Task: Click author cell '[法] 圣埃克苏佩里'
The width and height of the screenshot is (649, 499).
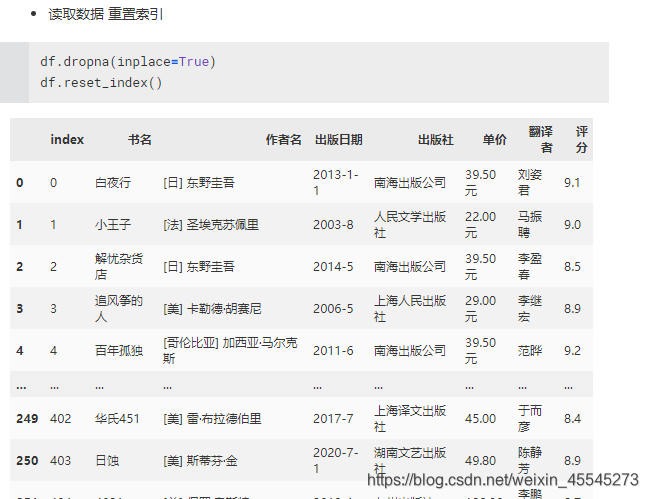Action: click(x=211, y=225)
